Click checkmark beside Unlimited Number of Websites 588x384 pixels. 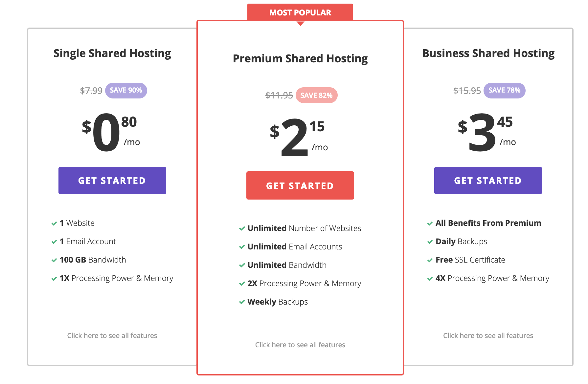click(242, 229)
